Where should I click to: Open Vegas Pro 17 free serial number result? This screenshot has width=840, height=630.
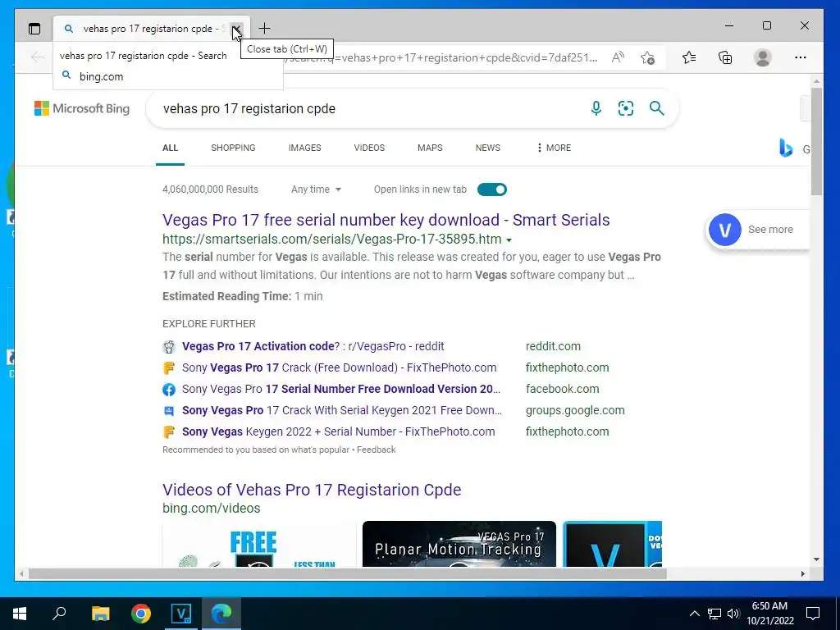(386, 220)
